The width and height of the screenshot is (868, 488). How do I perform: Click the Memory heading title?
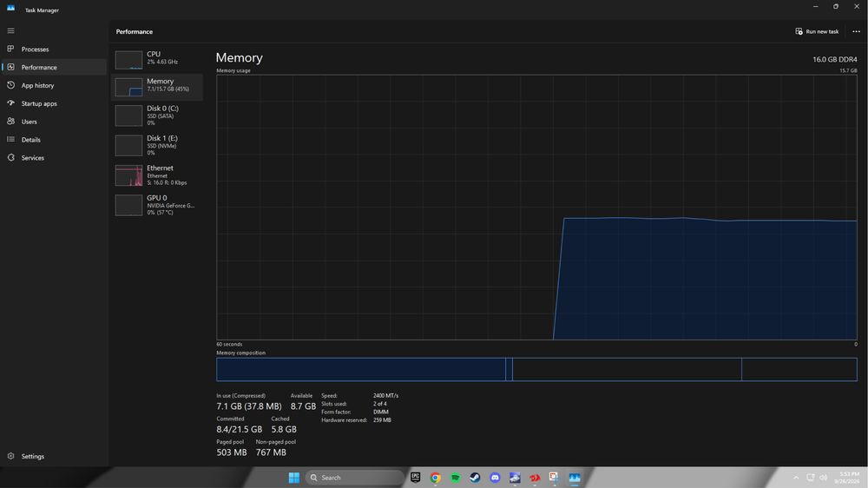[240, 57]
